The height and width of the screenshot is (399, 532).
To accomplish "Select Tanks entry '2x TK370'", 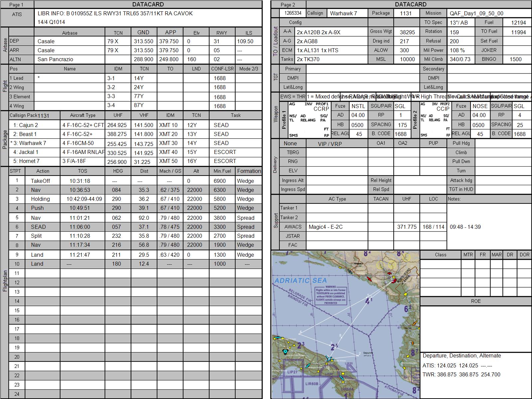I will [308, 59].
